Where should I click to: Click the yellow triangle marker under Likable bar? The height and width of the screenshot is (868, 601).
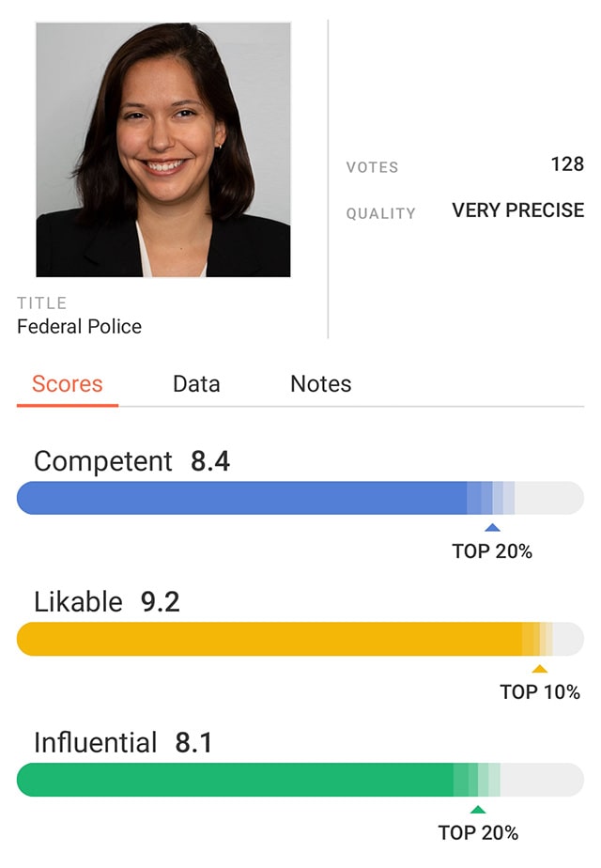point(539,669)
